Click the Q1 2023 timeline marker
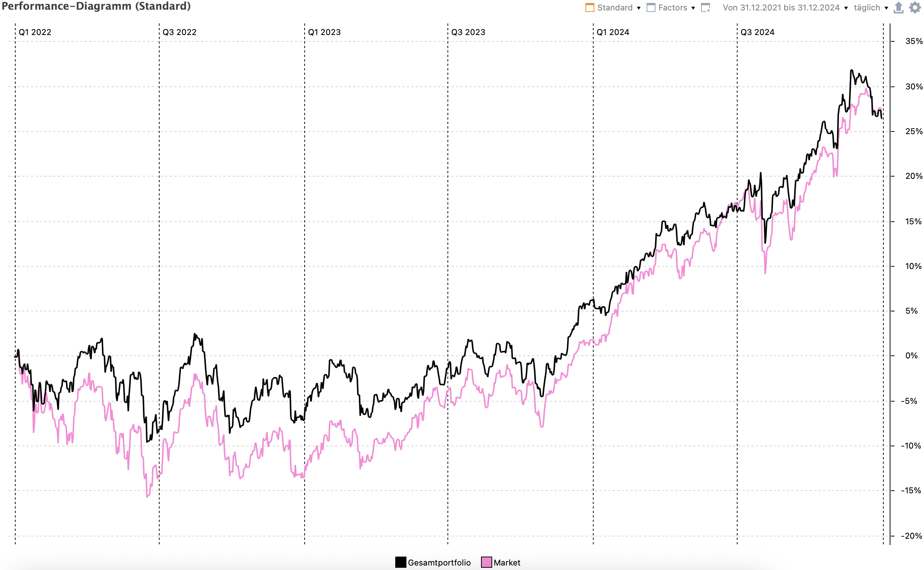The height and width of the screenshot is (570, 924). pos(324,32)
